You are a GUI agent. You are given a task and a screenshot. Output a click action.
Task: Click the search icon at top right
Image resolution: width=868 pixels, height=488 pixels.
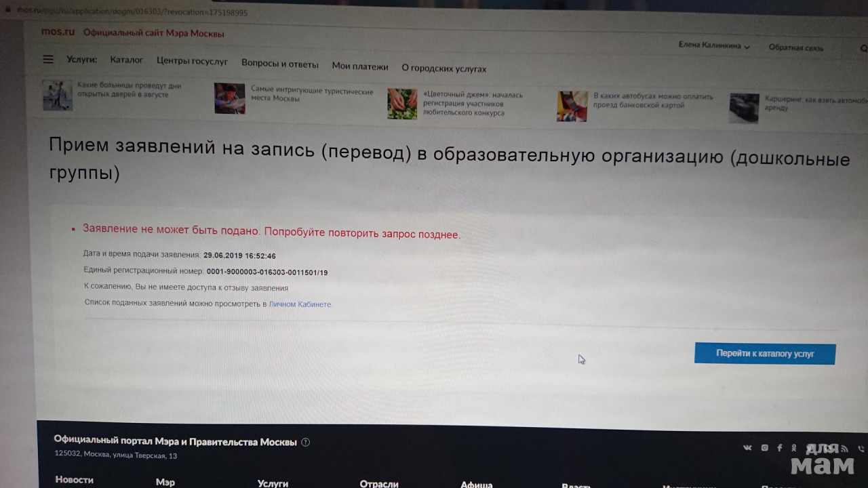pyautogui.click(x=863, y=49)
